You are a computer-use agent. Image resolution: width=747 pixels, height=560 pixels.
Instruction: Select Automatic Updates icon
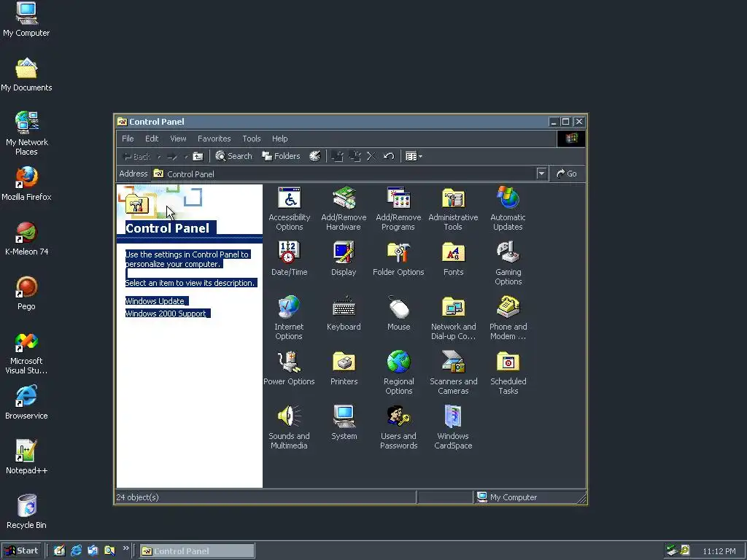pyautogui.click(x=508, y=209)
